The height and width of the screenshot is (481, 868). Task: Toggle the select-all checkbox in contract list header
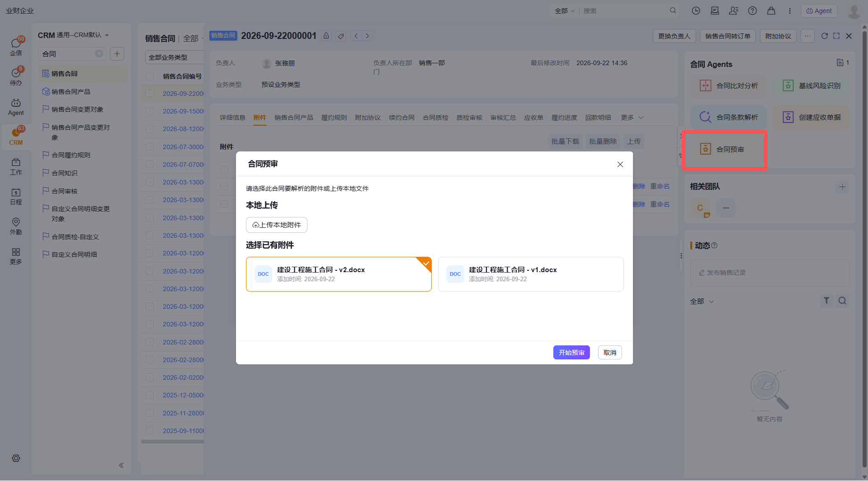pos(150,76)
